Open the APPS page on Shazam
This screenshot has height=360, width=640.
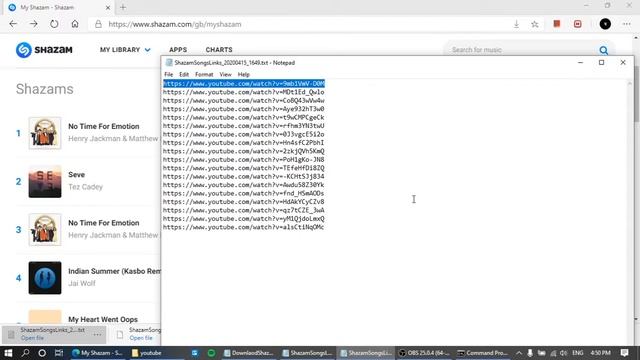[178, 50]
